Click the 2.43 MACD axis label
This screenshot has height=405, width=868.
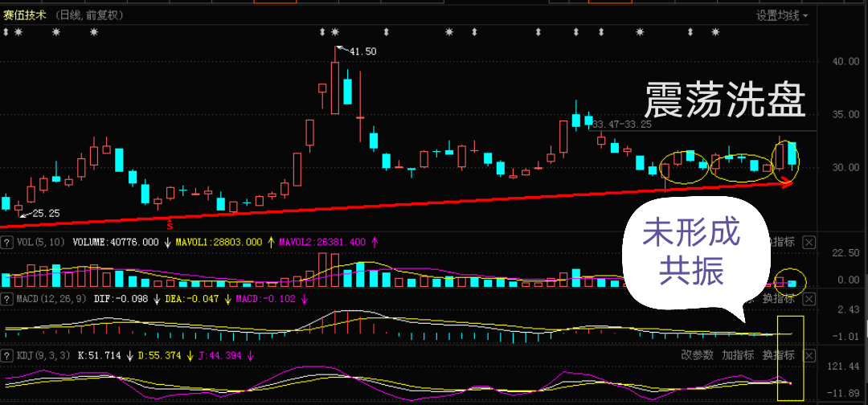click(849, 309)
